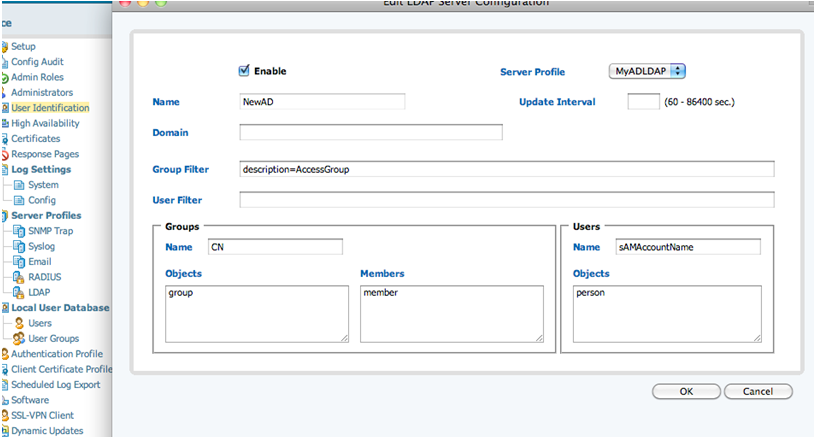
Task: Click the Scheduled Log Export icon
Action: pos(5,385)
